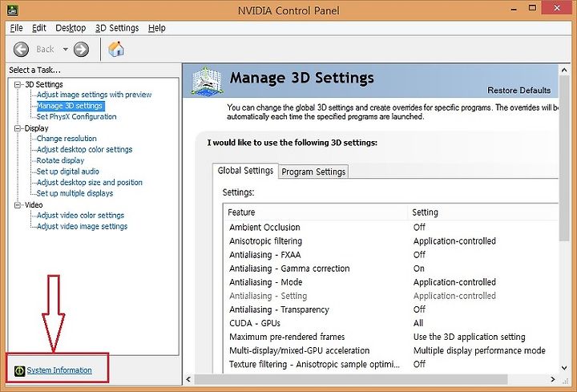Click the Manage 3D Settings header icon

click(x=208, y=81)
